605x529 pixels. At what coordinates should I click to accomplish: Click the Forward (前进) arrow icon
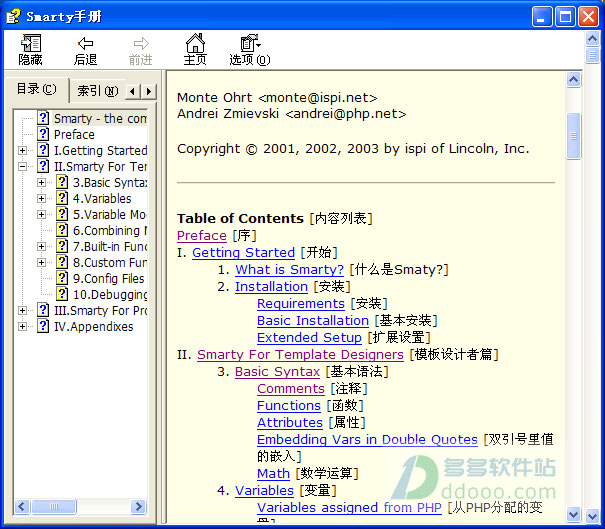point(141,43)
